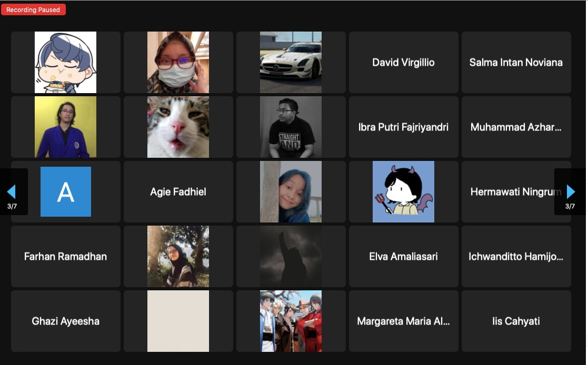Select Farhan Ramadhan participant tile
Image resolution: width=588 pixels, height=365 pixels.
pos(66,256)
